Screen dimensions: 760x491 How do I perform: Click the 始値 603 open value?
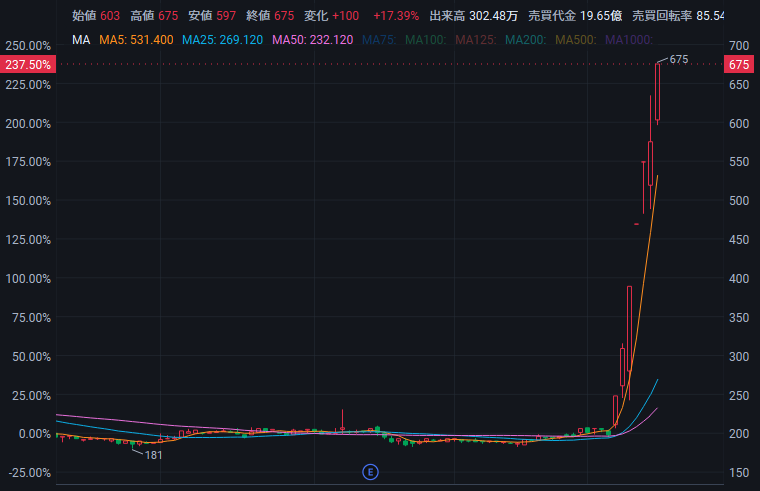pos(96,16)
